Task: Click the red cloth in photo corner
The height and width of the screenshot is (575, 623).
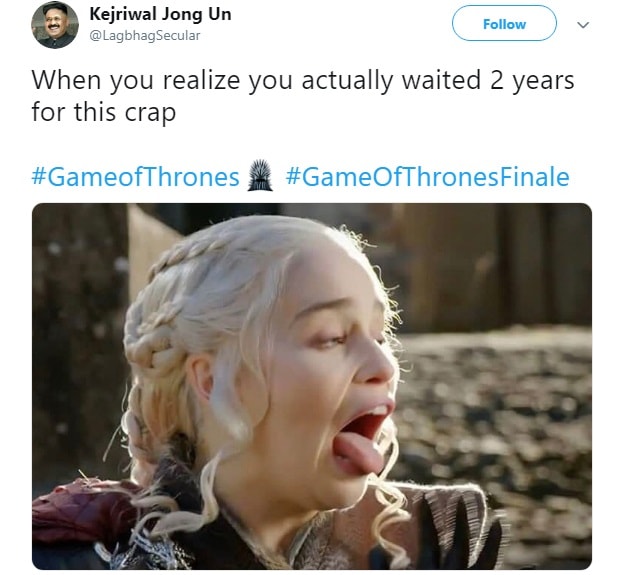Action: [x=79, y=513]
